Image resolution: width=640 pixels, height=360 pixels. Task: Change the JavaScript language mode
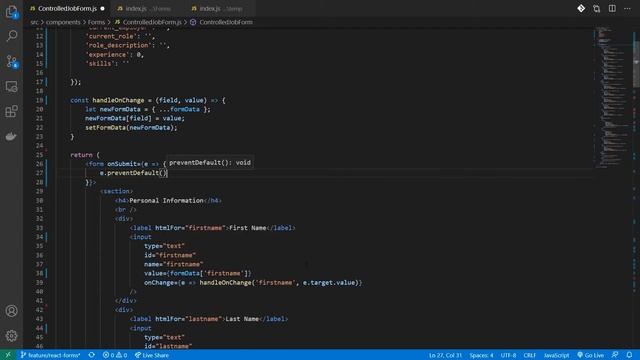click(x=556, y=355)
